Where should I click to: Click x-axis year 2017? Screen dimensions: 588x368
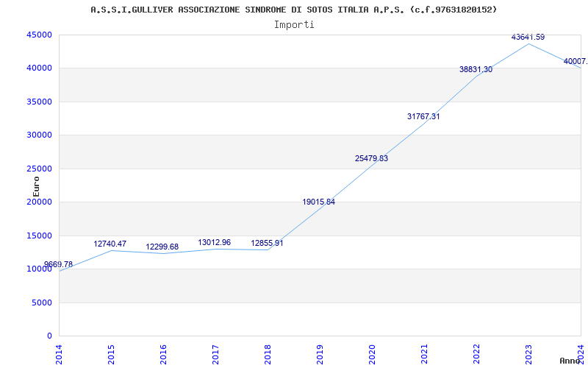[215, 354]
